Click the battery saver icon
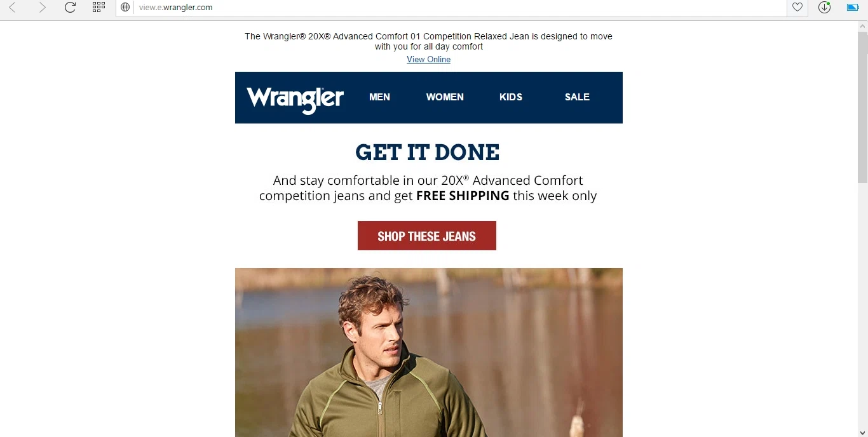The image size is (868, 437). (x=853, y=8)
